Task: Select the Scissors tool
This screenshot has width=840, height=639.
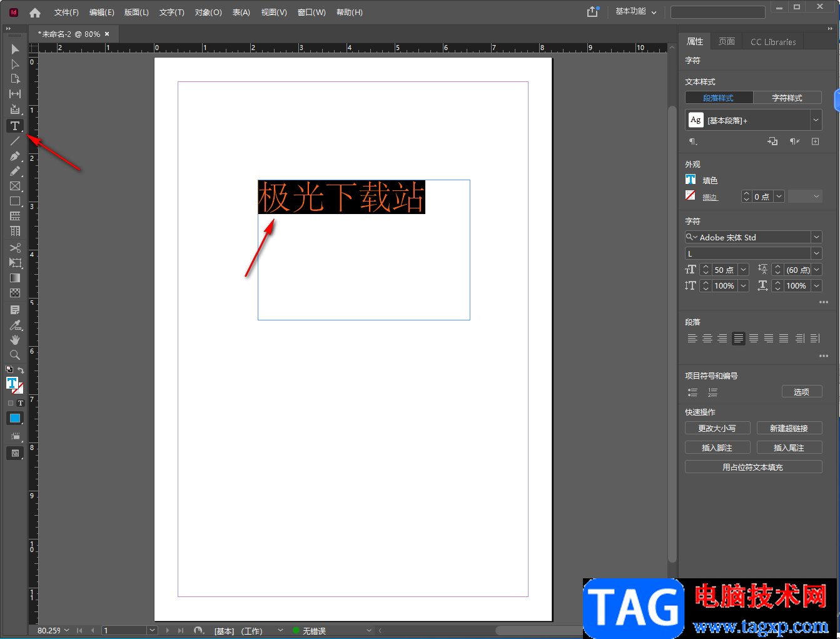Action: [15, 248]
